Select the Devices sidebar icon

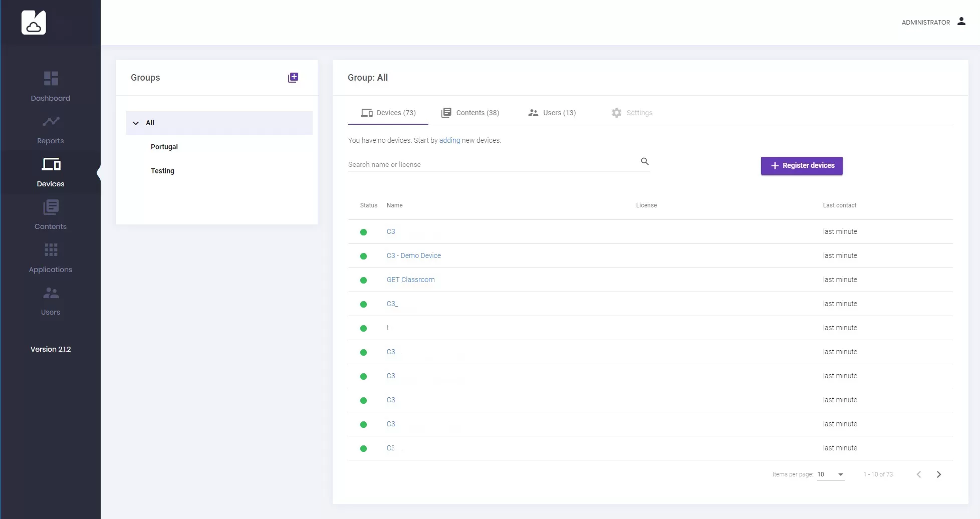(51, 164)
